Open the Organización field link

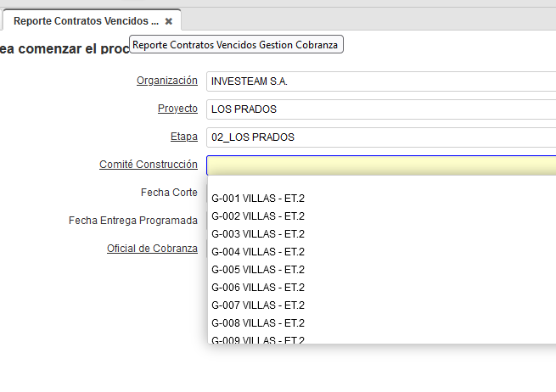[x=166, y=81]
